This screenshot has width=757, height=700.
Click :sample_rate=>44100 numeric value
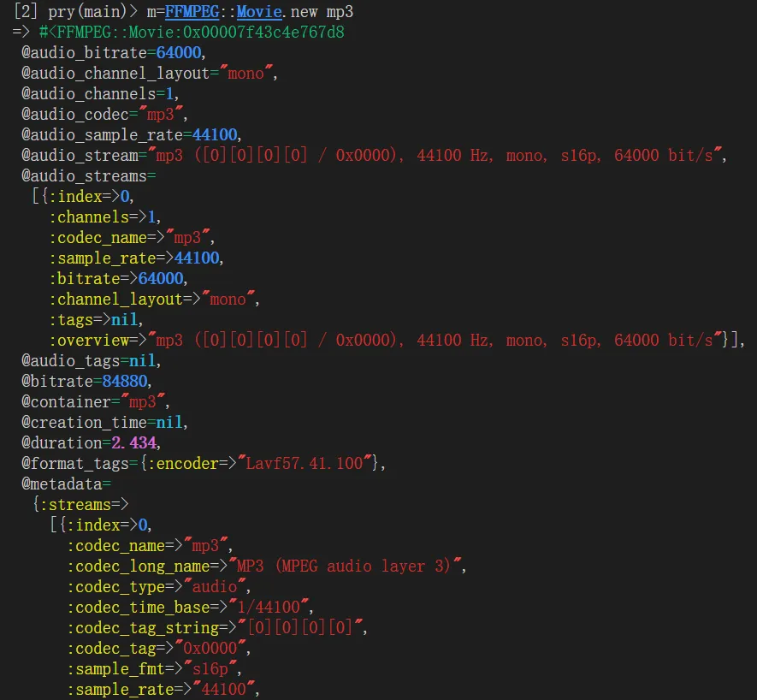[x=197, y=258]
